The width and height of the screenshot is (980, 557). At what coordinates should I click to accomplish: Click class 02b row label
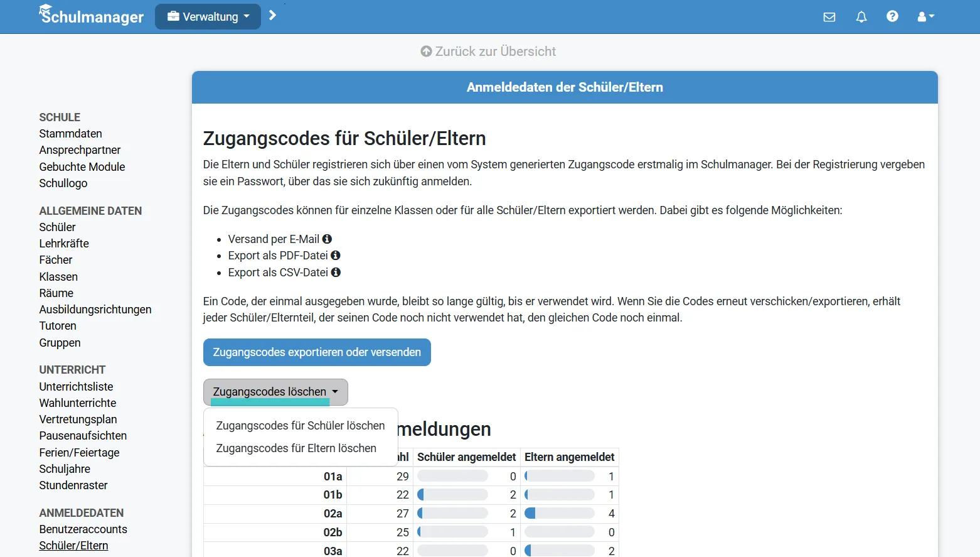pyautogui.click(x=333, y=533)
